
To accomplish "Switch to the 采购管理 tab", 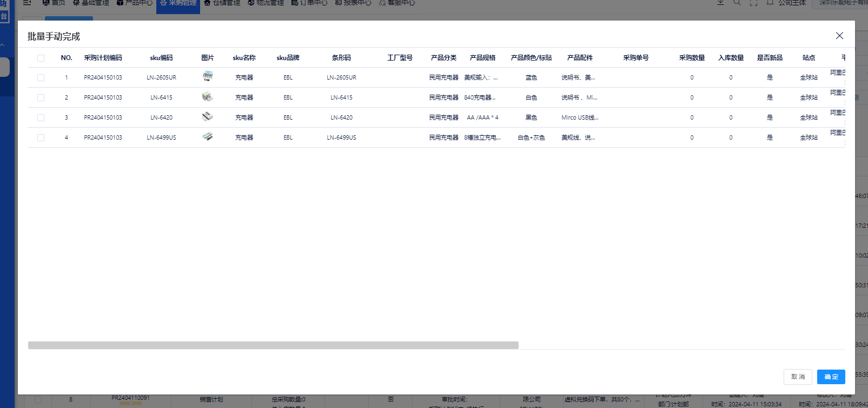I will 178,3.
